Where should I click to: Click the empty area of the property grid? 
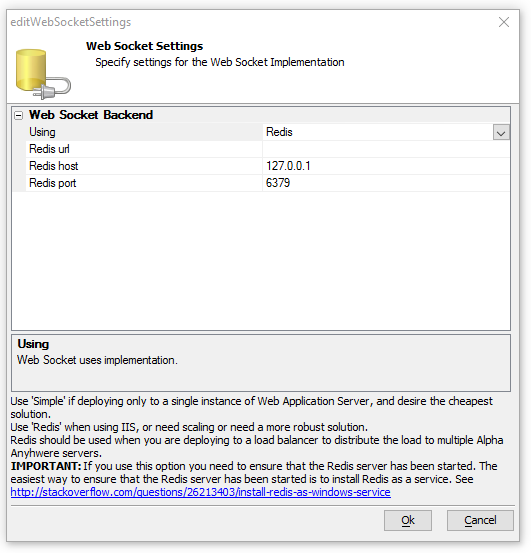pyautogui.click(x=261, y=261)
